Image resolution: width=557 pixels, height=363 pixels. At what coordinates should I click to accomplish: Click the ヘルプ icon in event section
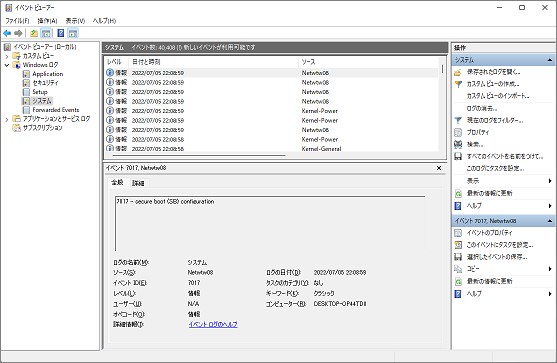458,294
